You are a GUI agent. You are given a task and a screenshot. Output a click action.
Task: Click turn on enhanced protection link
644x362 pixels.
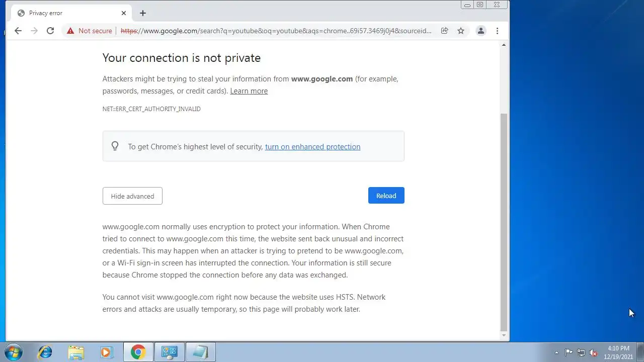312,147
